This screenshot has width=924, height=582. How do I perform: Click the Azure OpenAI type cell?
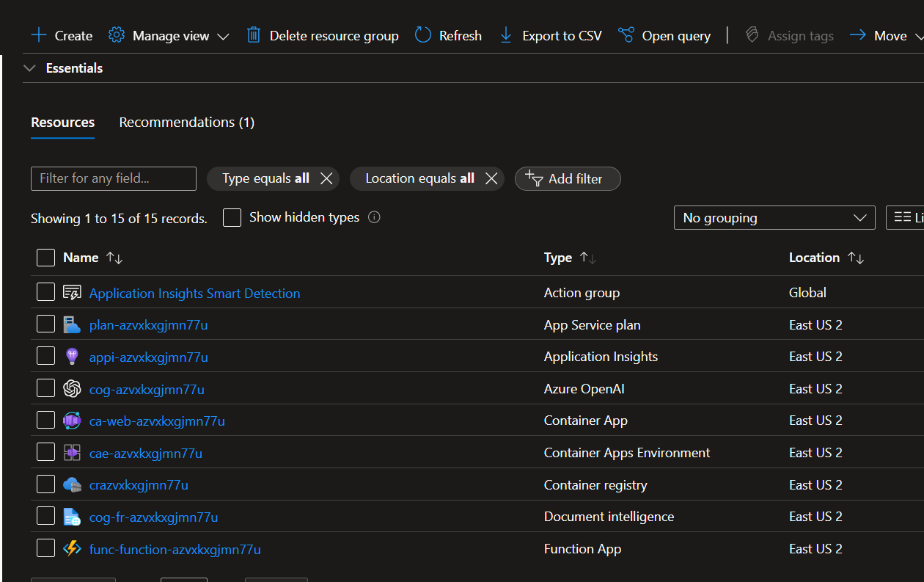click(x=584, y=389)
